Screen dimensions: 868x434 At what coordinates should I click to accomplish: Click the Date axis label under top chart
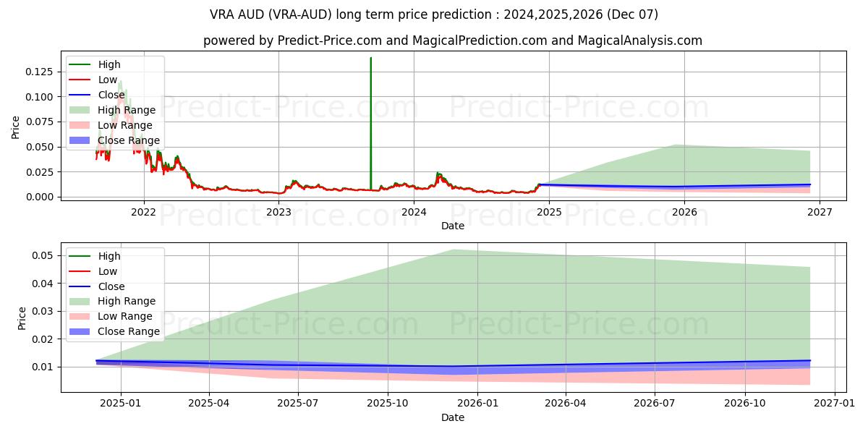click(x=452, y=226)
